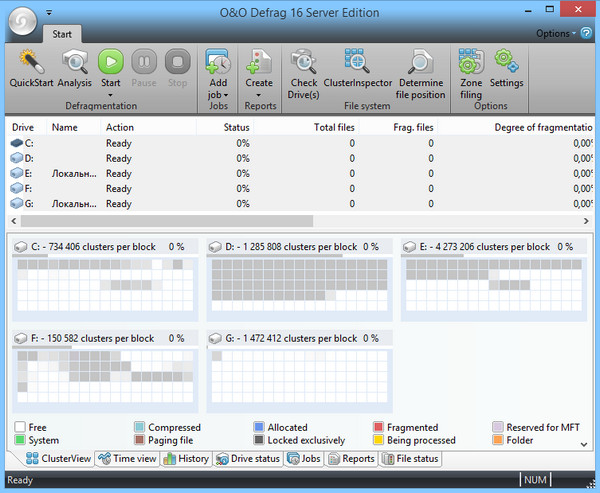Open Determine file position tool

421,62
